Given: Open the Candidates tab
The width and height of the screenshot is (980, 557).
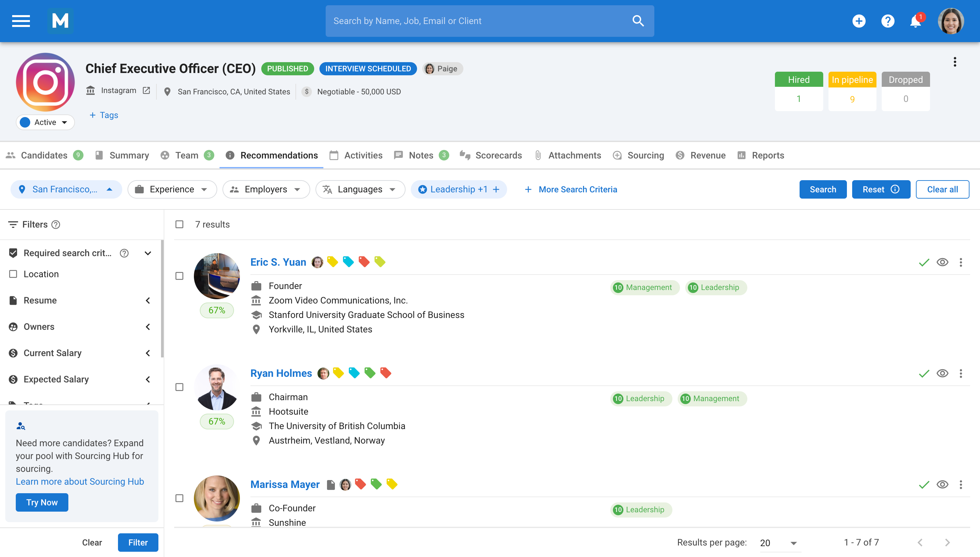Looking at the screenshot, I should [x=44, y=155].
